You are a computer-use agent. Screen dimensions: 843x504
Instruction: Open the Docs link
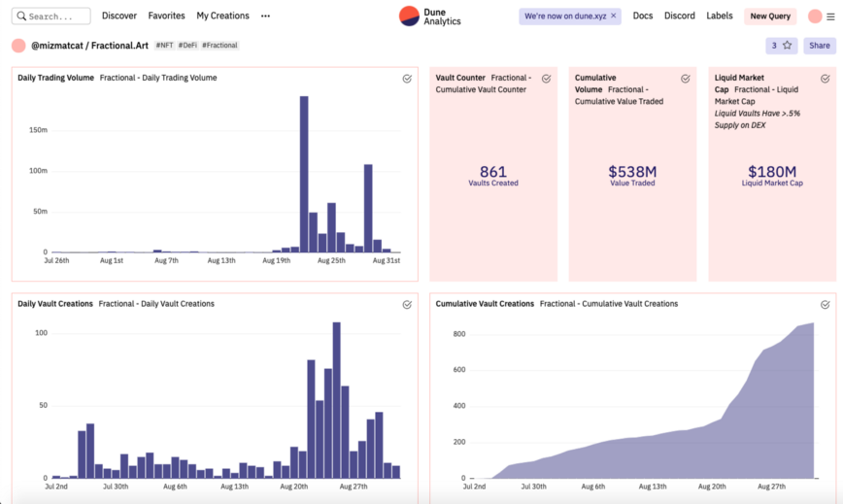[x=642, y=17]
